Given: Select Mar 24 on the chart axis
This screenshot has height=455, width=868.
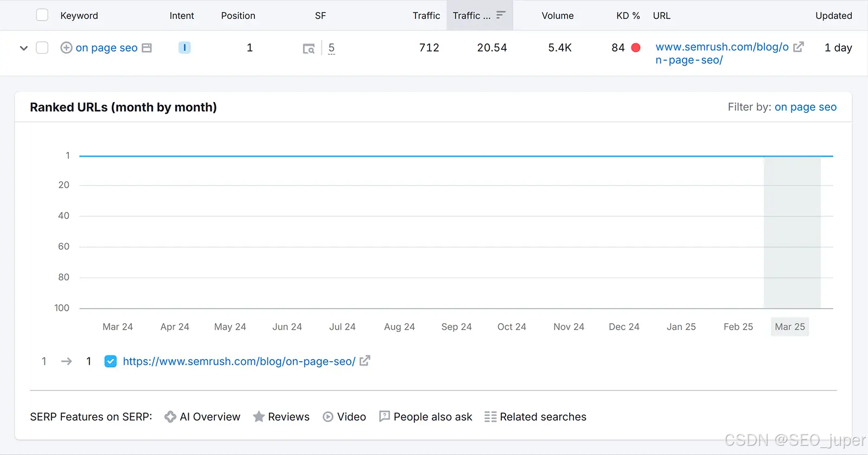Looking at the screenshot, I should (x=118, y=326).
